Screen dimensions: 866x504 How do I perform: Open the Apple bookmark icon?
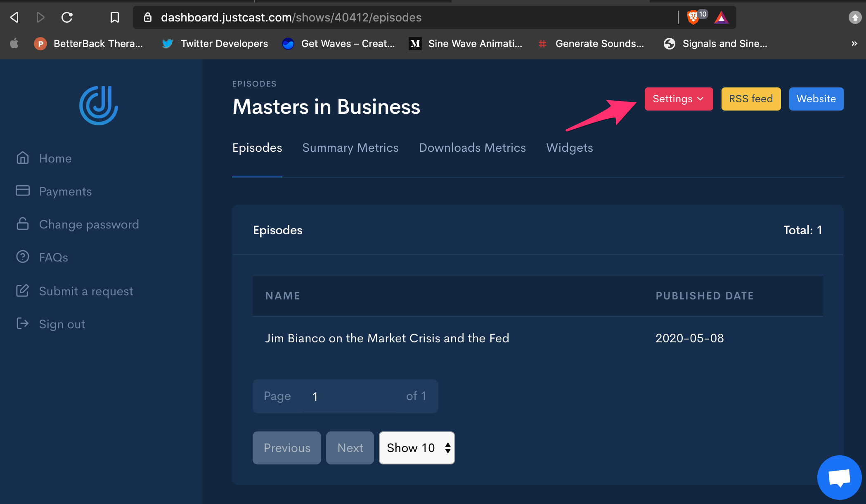[14, 43]
